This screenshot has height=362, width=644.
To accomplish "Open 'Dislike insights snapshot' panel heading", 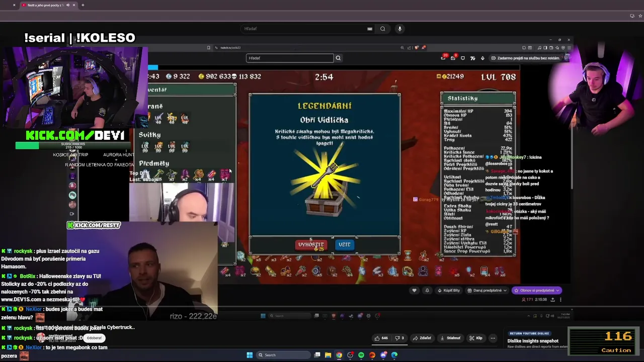I will coord(533,341).
